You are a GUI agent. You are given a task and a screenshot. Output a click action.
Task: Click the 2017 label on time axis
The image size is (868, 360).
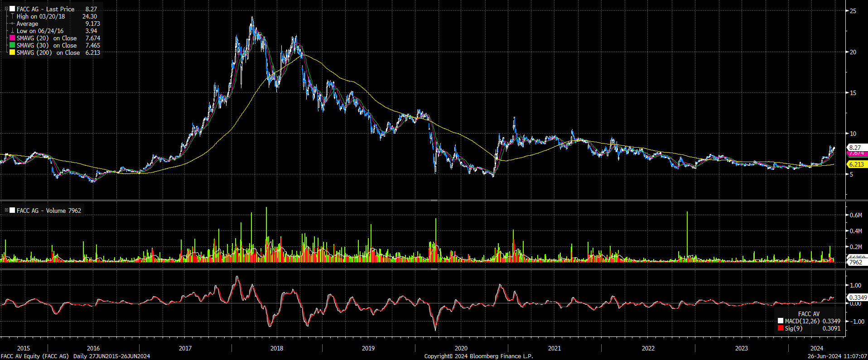[x=185, y=348]
